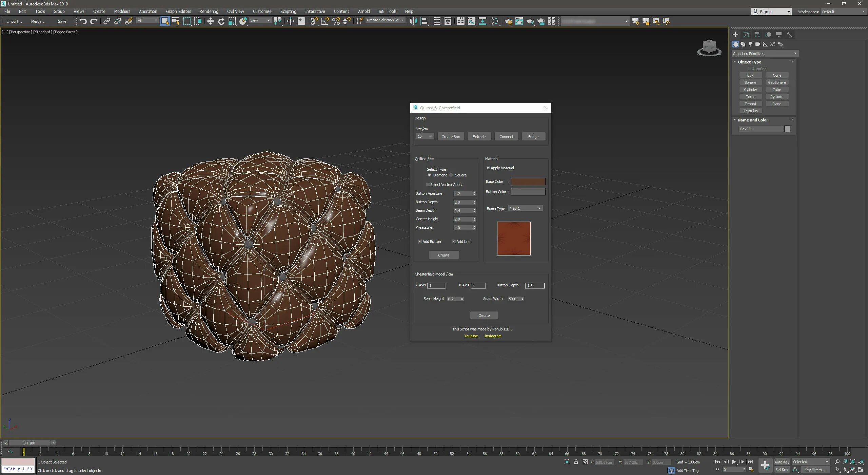Screen dimensions: 868x475
Task: Open the Modifiers menu
Action: tap(122, 11)
